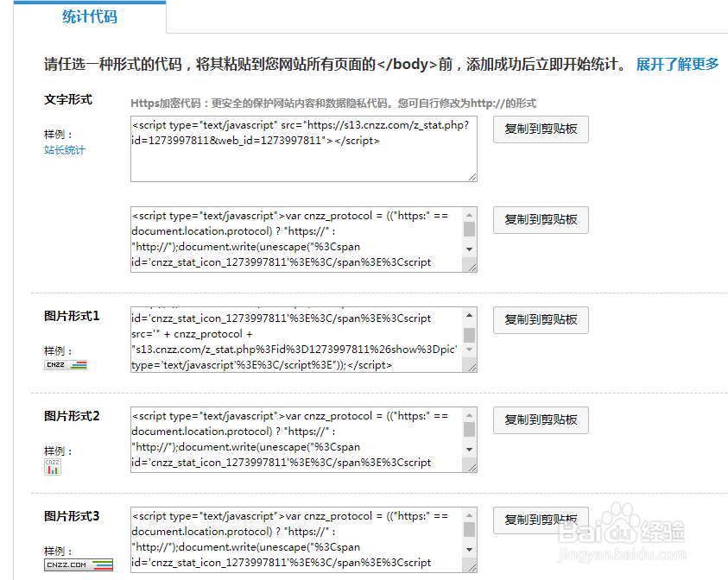Copy 图片形式1 code to clipboard

click(541, 320)
